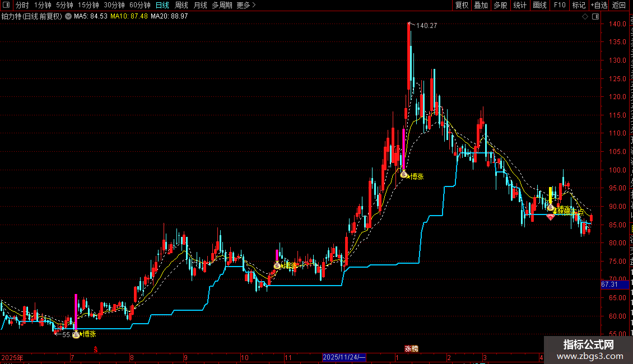Add stock via +自选 button
633x364 pixels.
point(599,5)
